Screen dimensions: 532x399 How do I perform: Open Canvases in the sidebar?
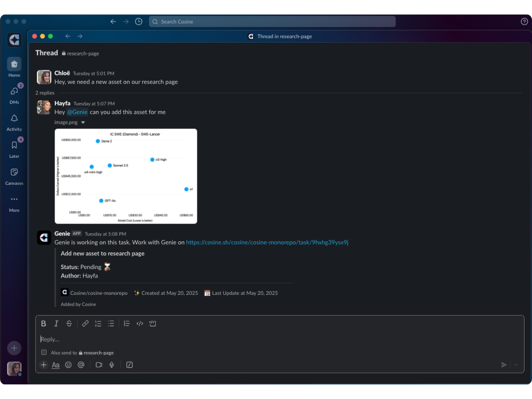pyautogui.click(x=14, y=172)
